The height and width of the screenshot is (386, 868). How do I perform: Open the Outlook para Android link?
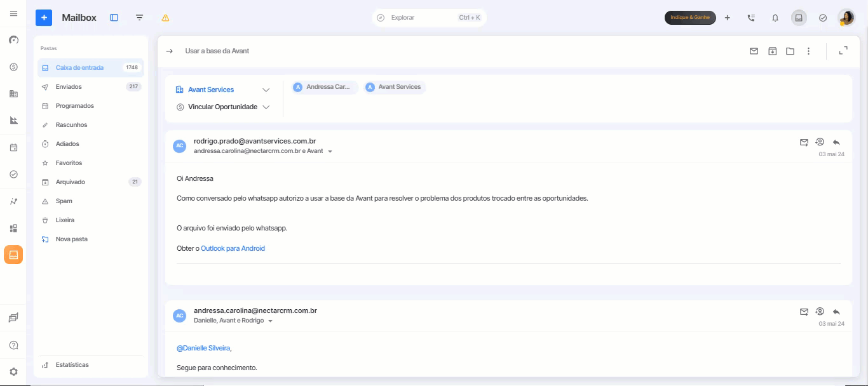pos(233,248)
